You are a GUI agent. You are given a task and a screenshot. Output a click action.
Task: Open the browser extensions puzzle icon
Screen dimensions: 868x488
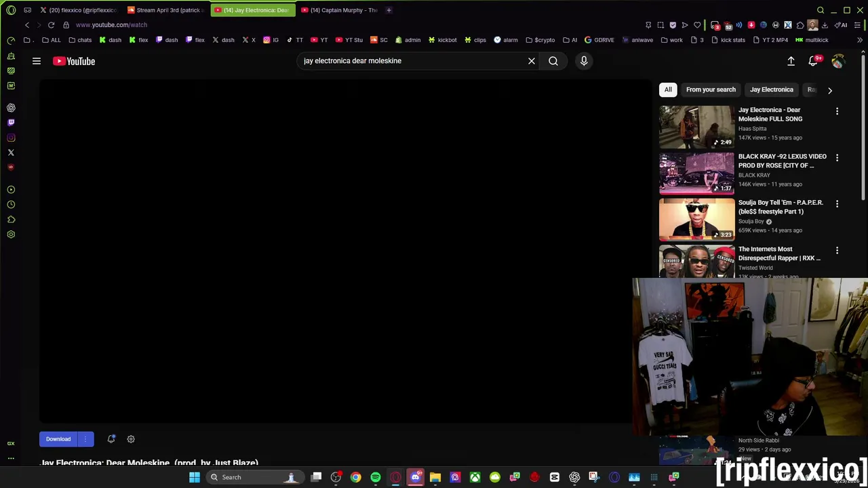[x=800, y=25]
